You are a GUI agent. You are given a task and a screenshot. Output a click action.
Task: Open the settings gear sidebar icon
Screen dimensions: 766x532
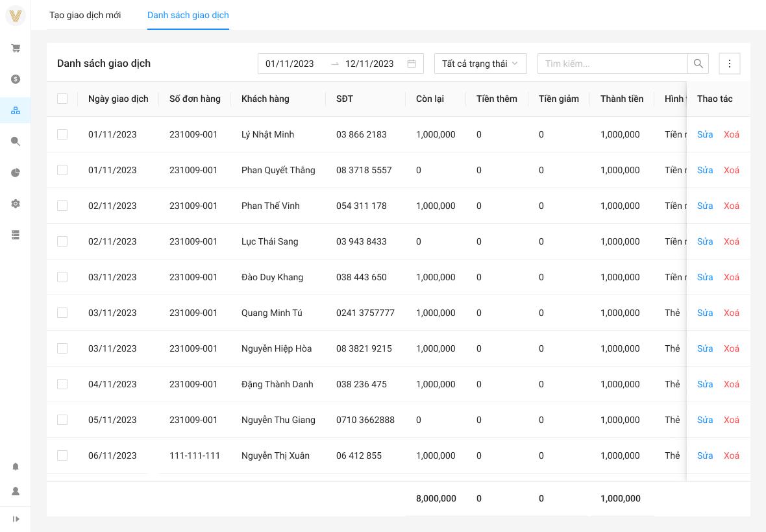coord(16,204)
